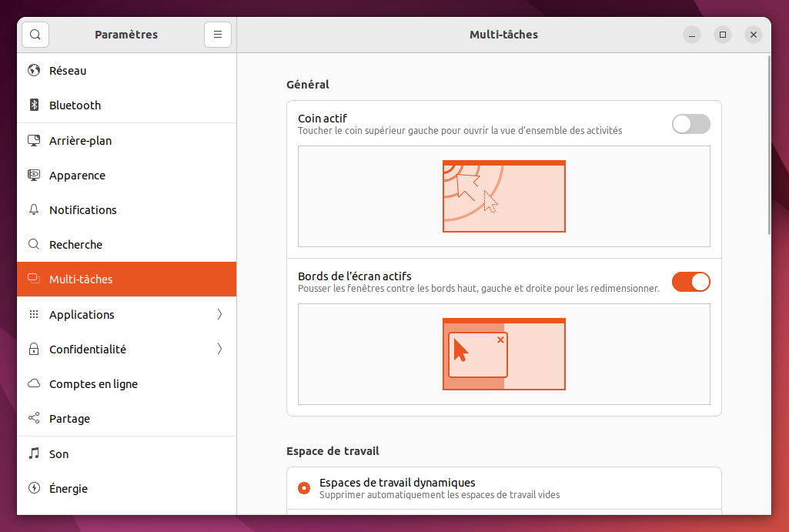789x532 pixels.
Task: Click the Énergie power icon
Action: coord(34,487)
